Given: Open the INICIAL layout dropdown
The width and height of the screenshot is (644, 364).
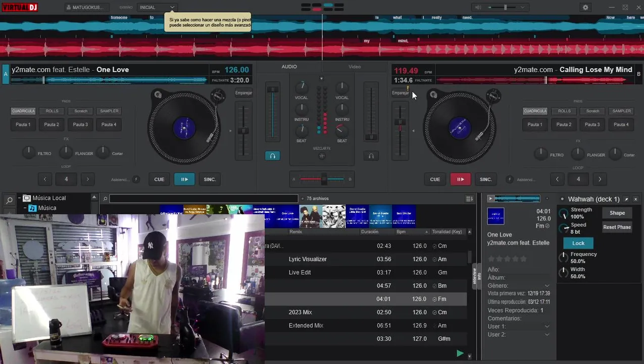Looking at the screenshot, I should tap(157, 7).
